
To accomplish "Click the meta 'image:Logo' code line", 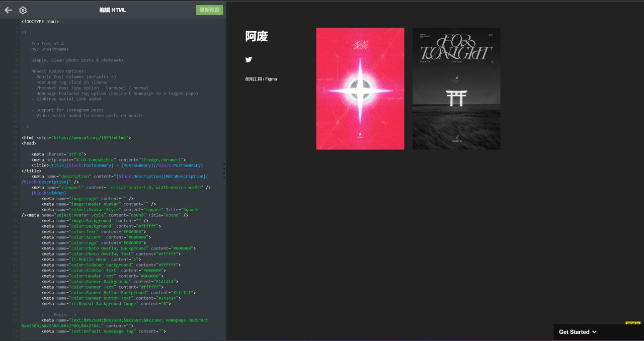I will coord(88,199).
